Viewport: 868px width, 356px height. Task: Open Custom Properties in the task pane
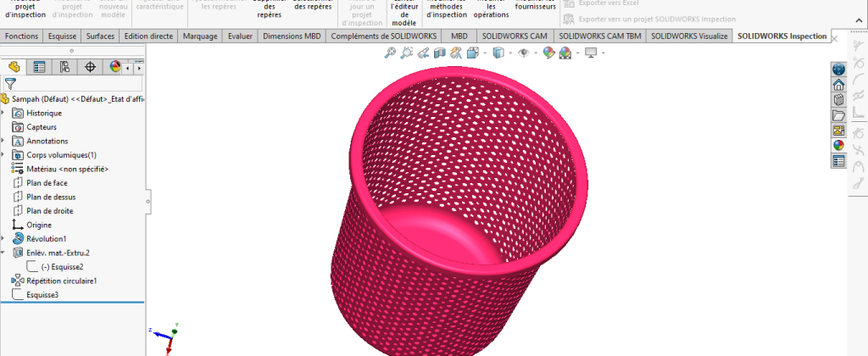pyautogui.click(x=838, y=161)
